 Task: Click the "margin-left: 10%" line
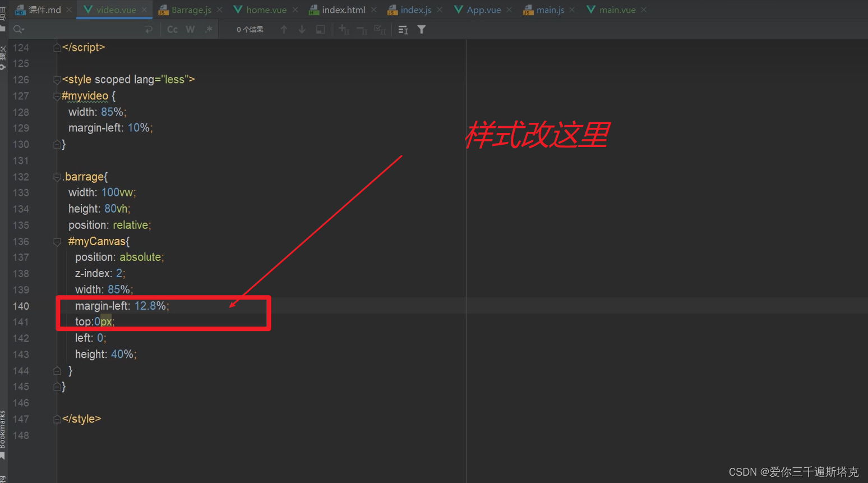click(x=110, y=128)
